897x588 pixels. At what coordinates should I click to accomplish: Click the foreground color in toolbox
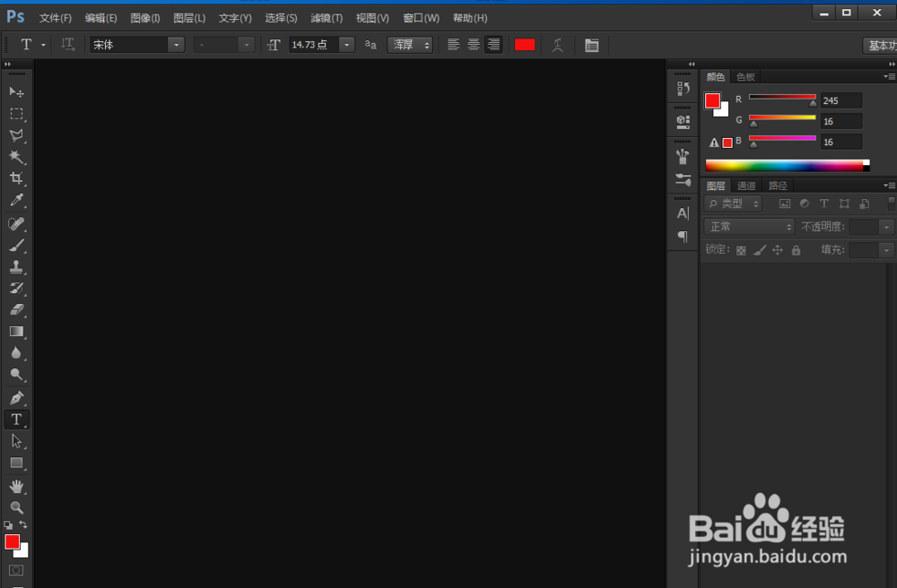coord(12,541)
